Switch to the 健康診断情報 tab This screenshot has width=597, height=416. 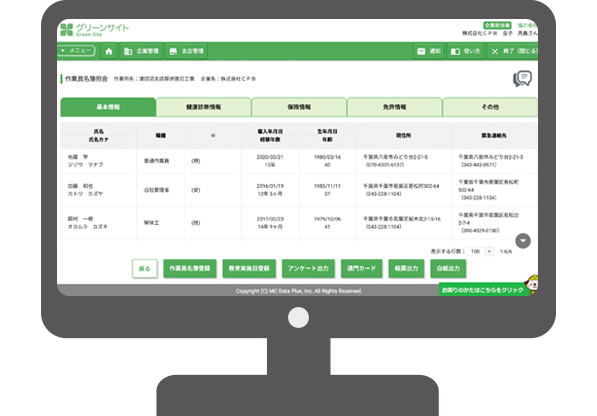pos(204,107)
